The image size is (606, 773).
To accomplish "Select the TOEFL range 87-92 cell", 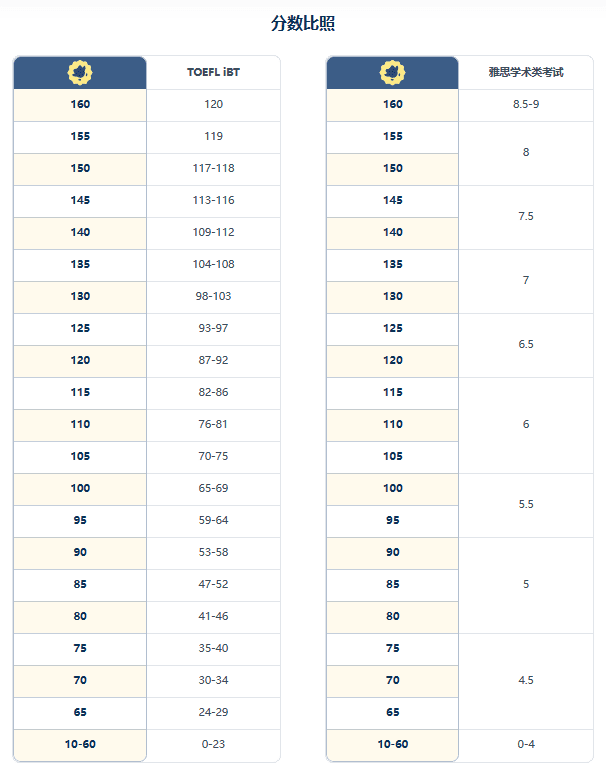I will coord(213,360).
